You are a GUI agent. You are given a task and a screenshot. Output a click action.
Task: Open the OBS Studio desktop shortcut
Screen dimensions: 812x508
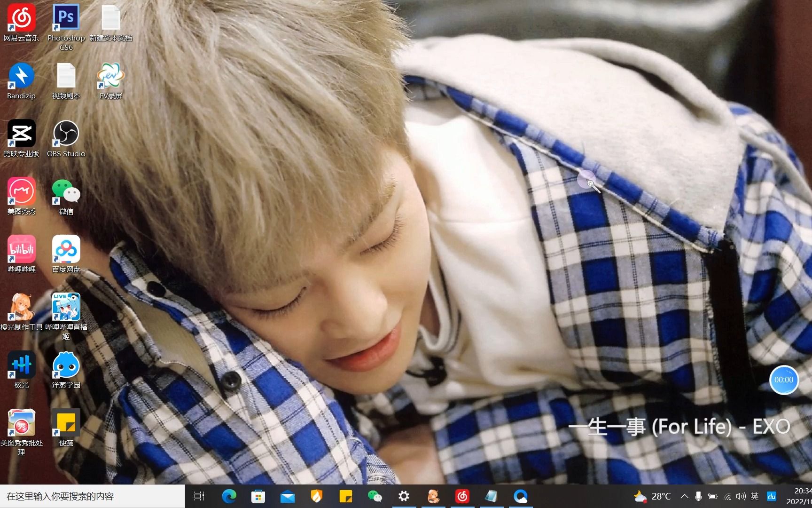pyautogui.click(x=66, y=139)
